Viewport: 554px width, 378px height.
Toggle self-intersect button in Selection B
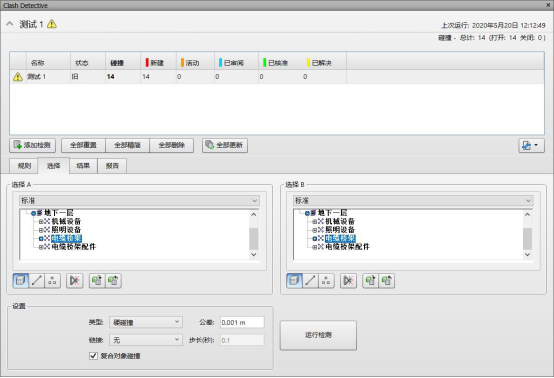click(348, 281)
